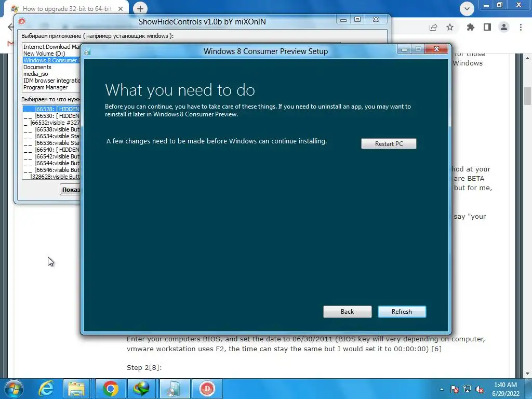Close the 'How to upgrade 32-bit' tab
The height and width of the screenshot is (399, 532).
pyautogui.click(x=121, y=9)
